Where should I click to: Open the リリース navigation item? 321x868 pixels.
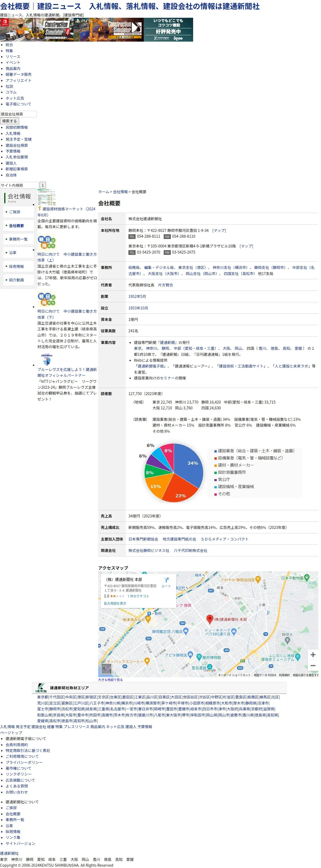tap(13, 57)
